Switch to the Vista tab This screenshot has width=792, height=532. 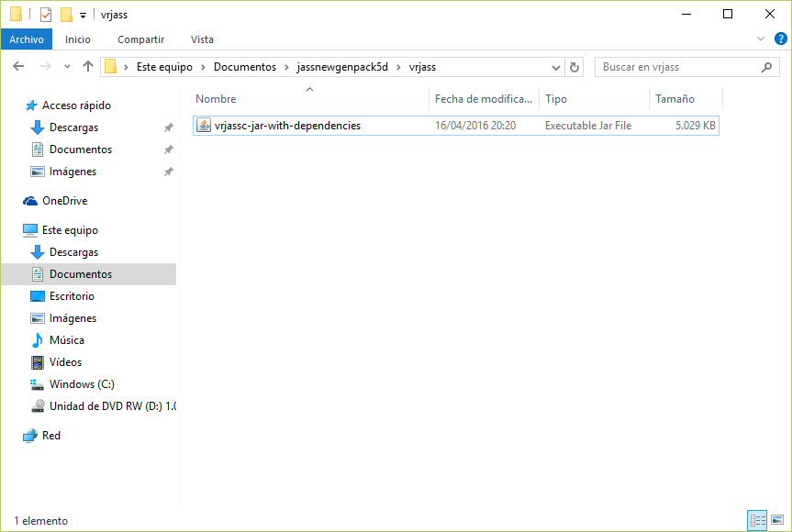pyautogui.click(x=202, y=39)
